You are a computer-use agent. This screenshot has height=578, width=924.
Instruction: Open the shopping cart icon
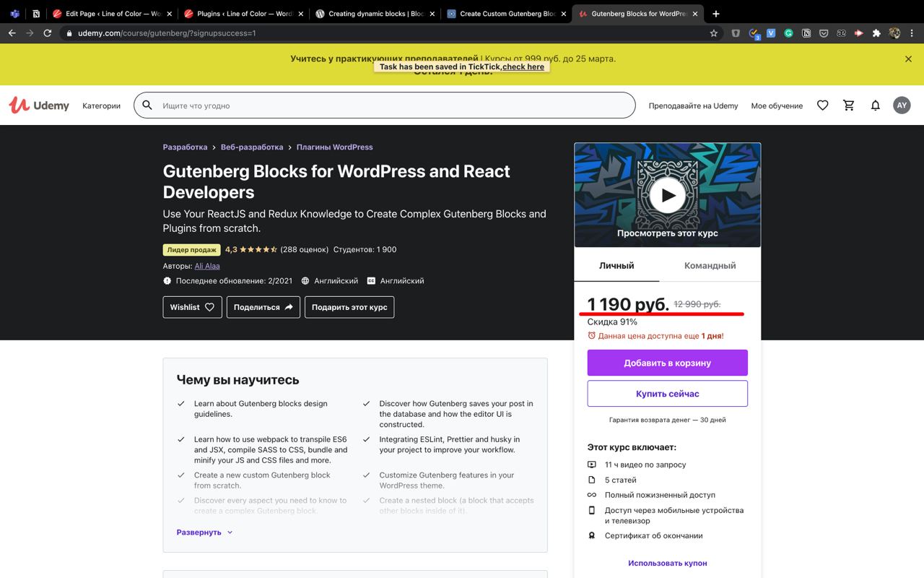pyautogui.click(x=849, y=105)
